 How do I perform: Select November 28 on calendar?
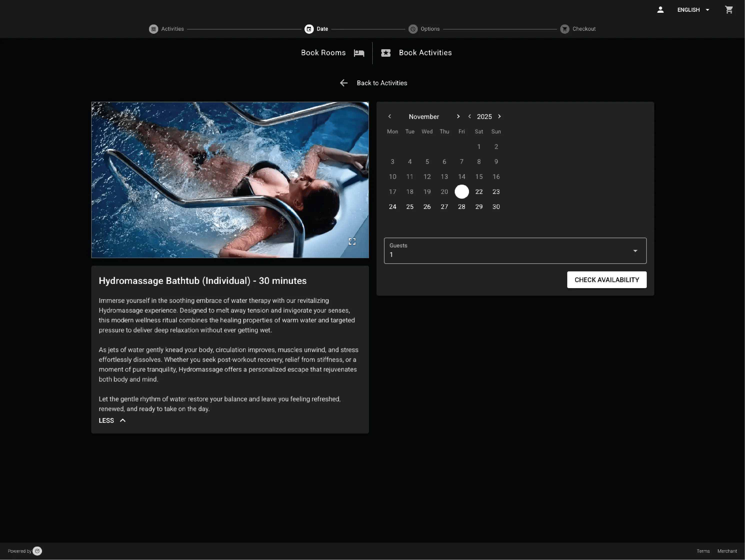461,207
